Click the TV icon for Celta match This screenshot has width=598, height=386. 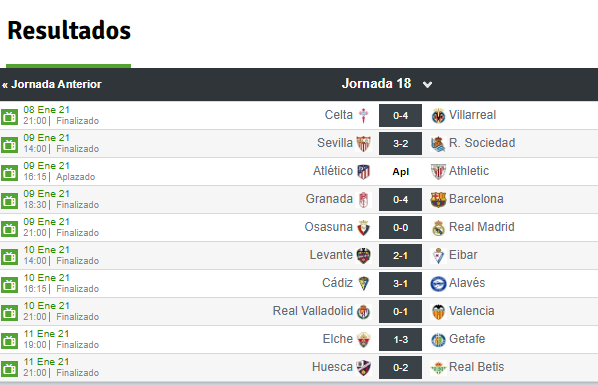click(10, 117)
